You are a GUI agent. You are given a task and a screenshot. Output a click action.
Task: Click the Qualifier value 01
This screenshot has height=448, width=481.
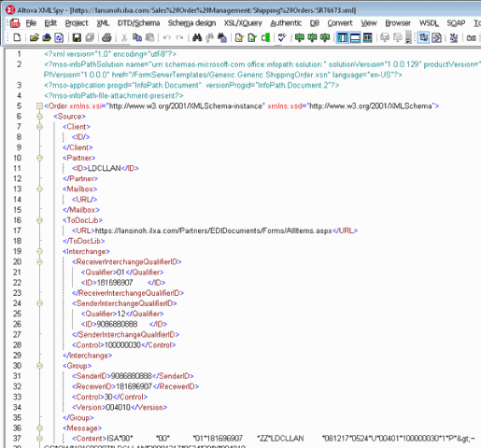tap(120, 273)
